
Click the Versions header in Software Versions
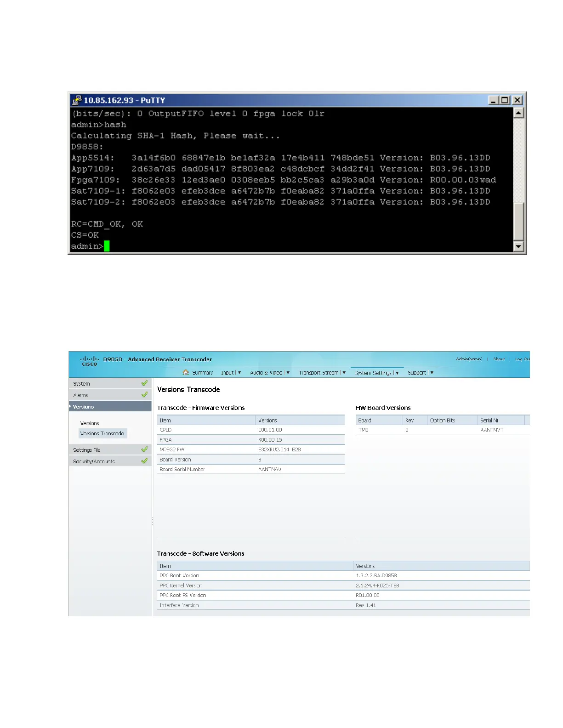pos(441,566)
